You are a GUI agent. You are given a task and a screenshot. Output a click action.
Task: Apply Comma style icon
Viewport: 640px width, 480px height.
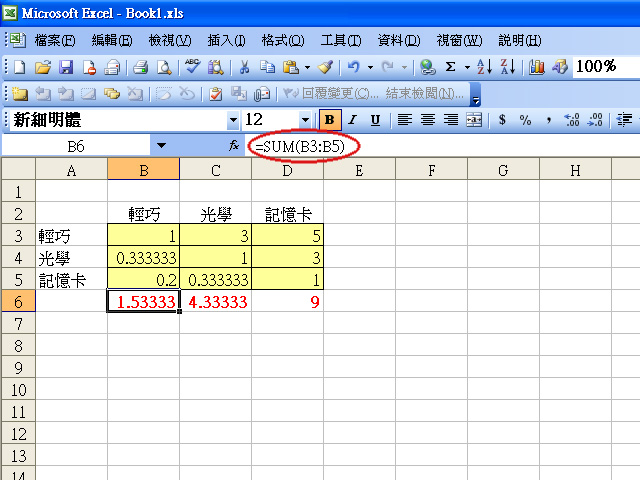pos(549,120)
